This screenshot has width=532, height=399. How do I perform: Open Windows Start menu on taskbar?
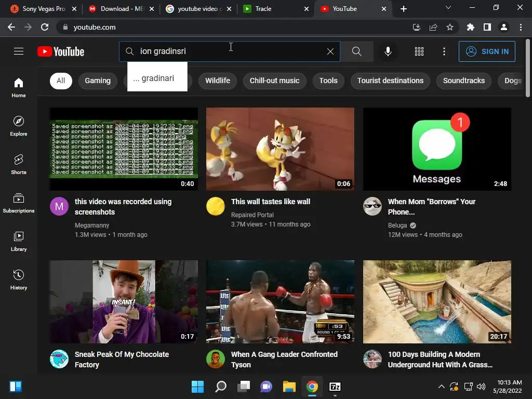[197, 387]
